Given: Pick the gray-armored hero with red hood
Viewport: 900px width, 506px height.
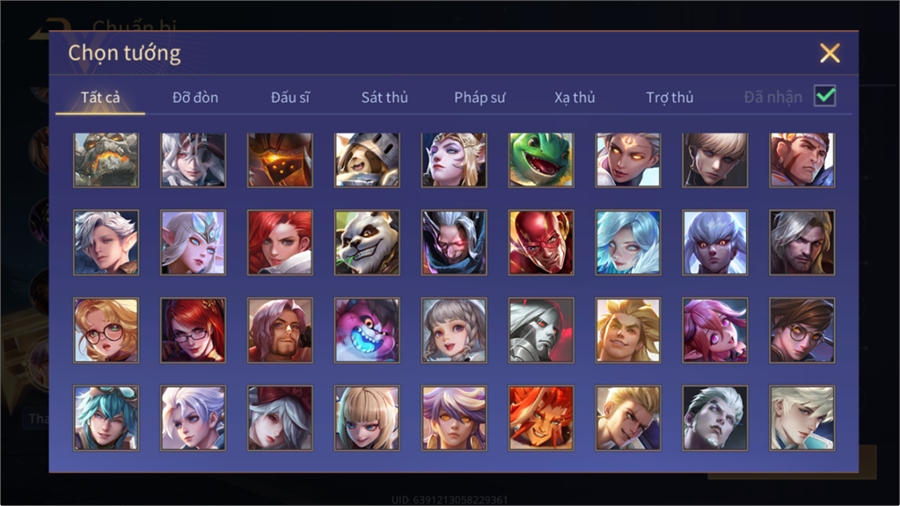Looking at the screenshot, I should pos(541,330).
